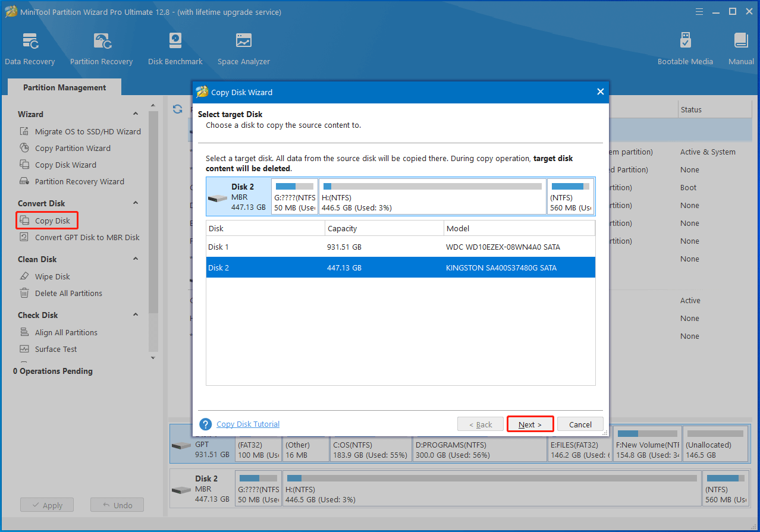Run Surface Test
Screen dimensions: 760x532
coord(49,349)
